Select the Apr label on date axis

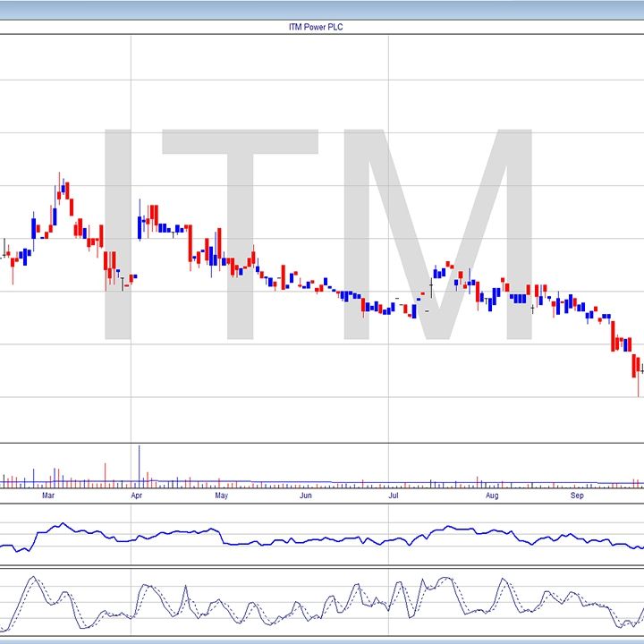pyautogui.click(x=136, y=495)
